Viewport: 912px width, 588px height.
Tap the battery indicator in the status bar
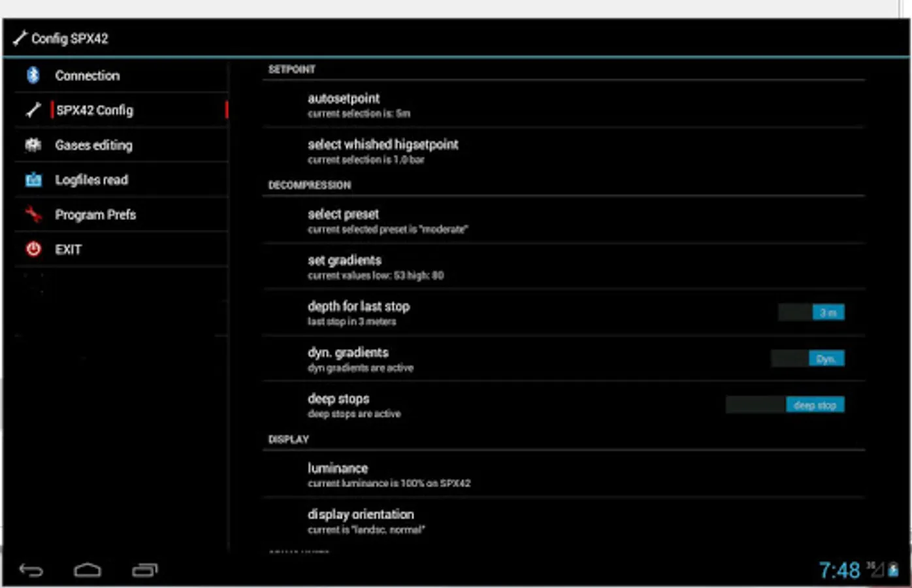click(x=894, y=569)
